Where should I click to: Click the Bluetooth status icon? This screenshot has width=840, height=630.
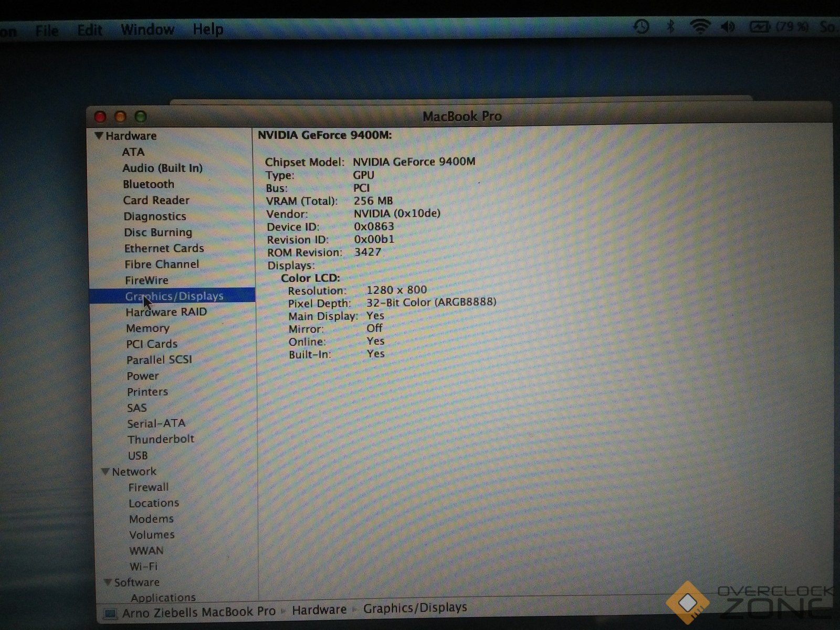(x=670, y=26)
